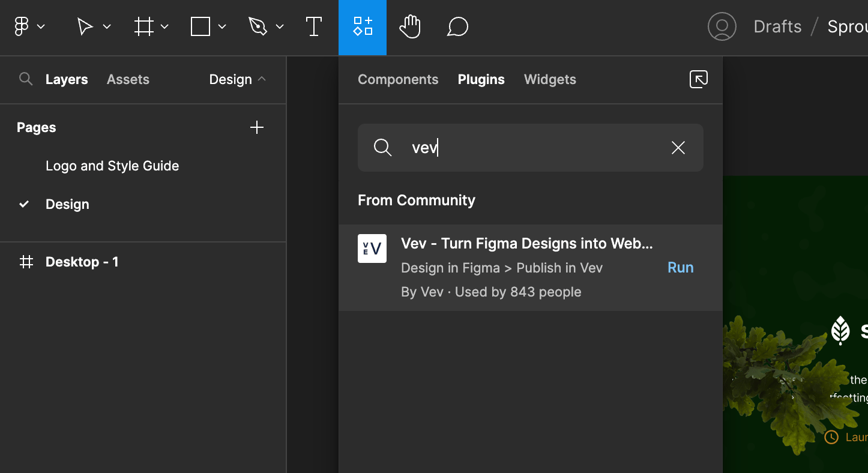Switch to the Layers tab
The height and width of the screenshot is (473, 868).
67,79
